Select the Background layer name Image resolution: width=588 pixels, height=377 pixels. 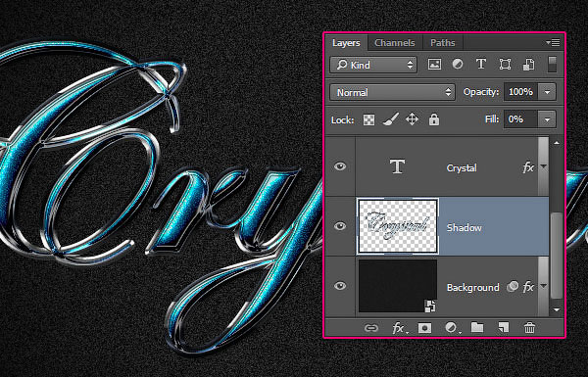[473, 288]
